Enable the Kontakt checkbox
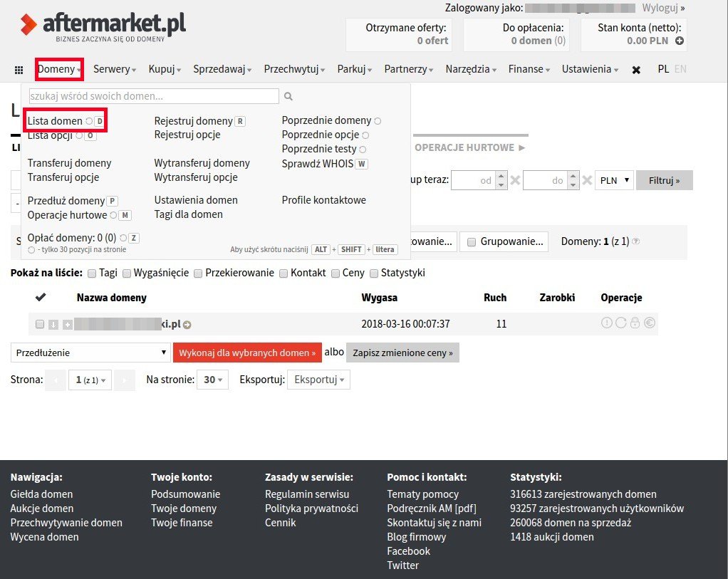The width and height of the screenshot is (728, 579). [x=284, y=273]
